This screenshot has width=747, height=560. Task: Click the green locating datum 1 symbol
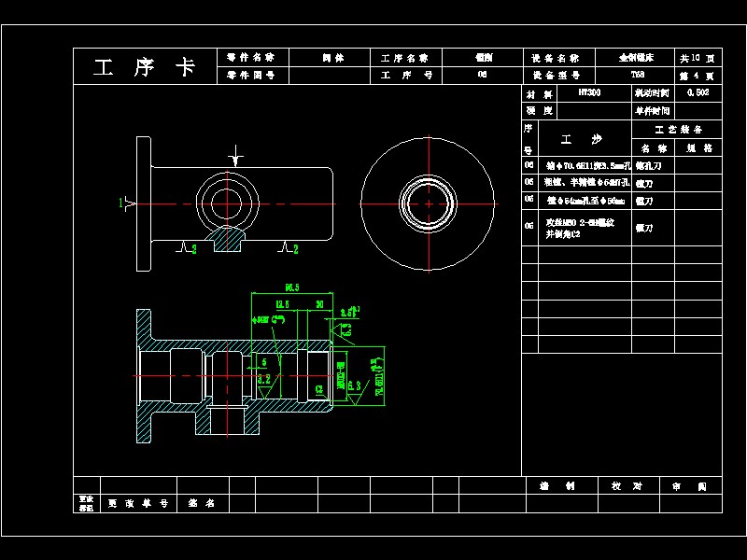click(127, 203)
